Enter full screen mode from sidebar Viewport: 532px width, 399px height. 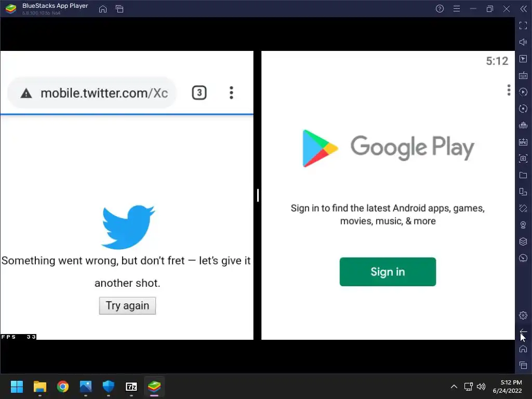coord(523,25)
